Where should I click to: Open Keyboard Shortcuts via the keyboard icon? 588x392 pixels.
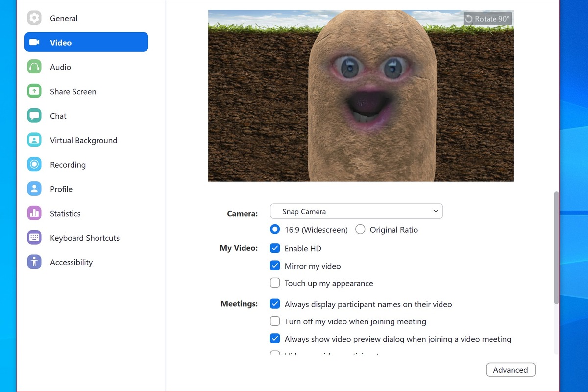tap(34, 238)
